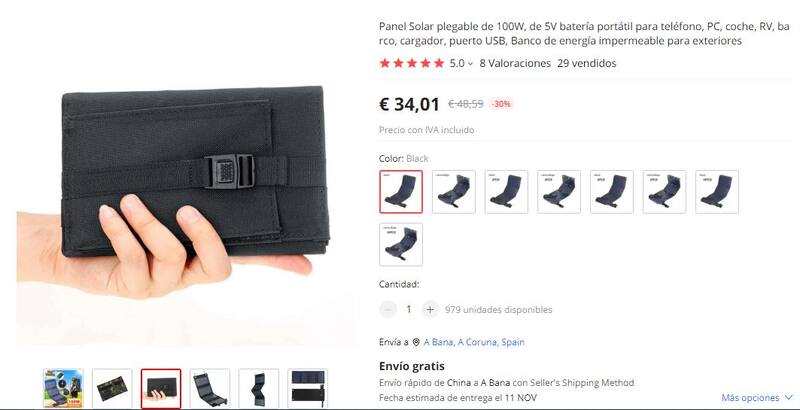Choose the fourth color variant swatch

click(559, 192)
